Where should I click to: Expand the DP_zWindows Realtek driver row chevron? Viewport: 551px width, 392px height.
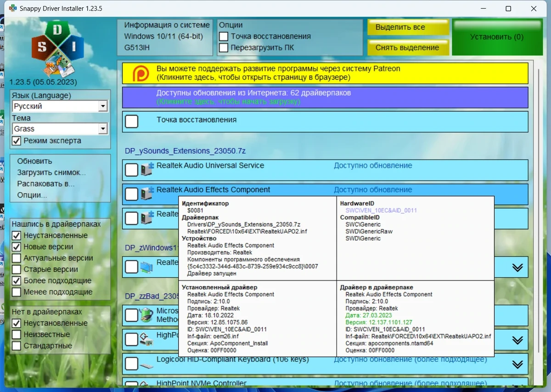[517, 268]
